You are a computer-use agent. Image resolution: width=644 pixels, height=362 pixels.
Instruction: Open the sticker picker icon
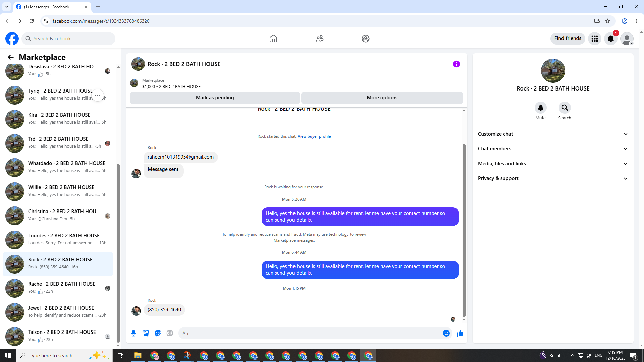point(158,333)
